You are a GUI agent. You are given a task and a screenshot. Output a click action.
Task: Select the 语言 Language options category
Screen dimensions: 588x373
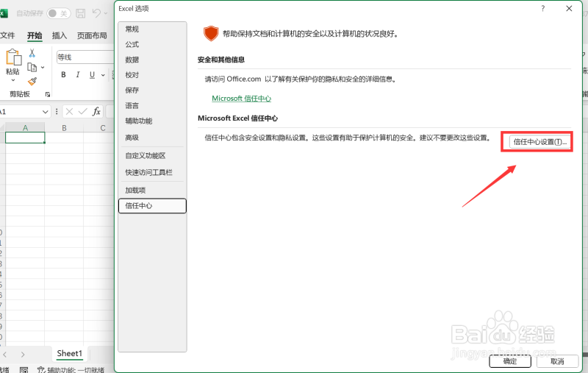[x=152, y=106]
